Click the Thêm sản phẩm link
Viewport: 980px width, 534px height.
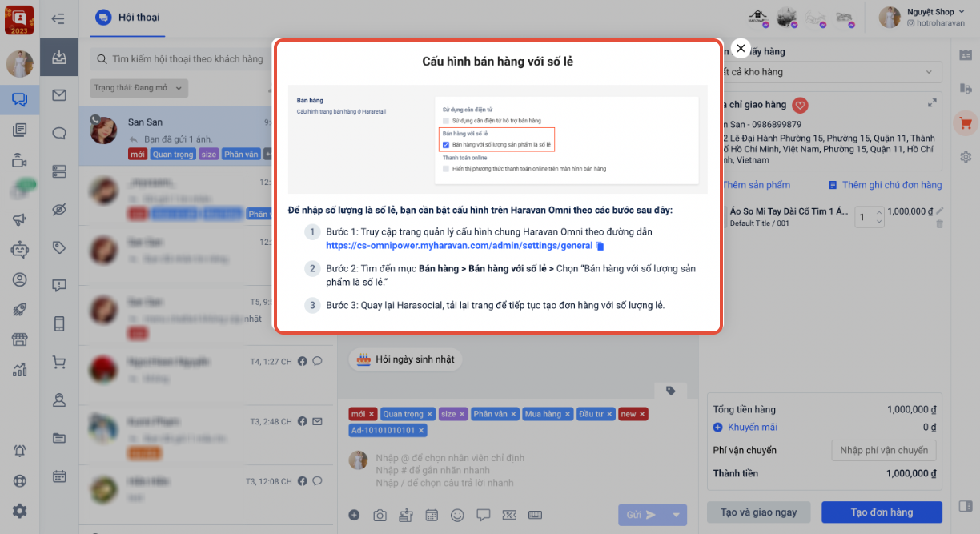(x=756, y=185)
